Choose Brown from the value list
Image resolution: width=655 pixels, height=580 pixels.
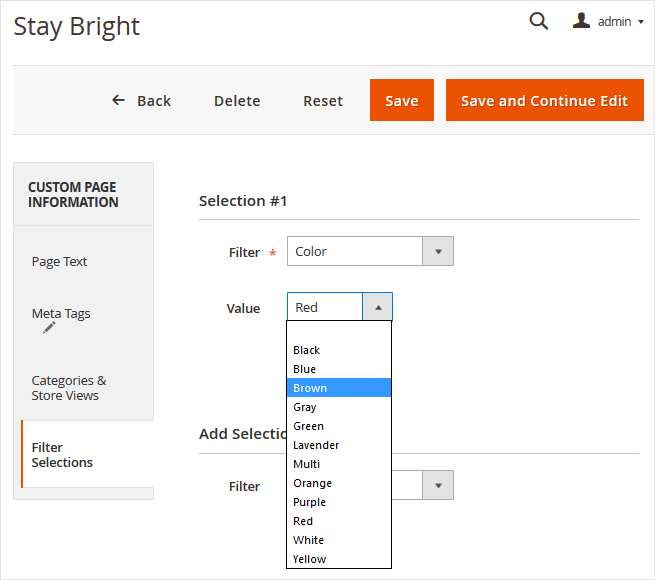tap(338, 388)
